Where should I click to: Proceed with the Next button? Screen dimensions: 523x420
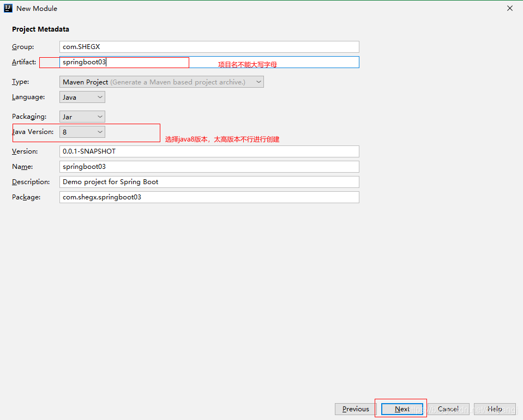[402, 409]
